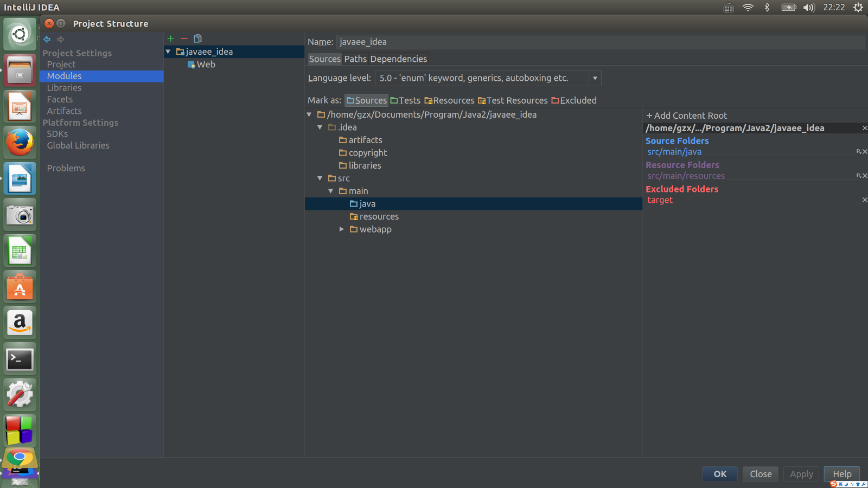Collapse the javaee_idea module node

point(168,52)
